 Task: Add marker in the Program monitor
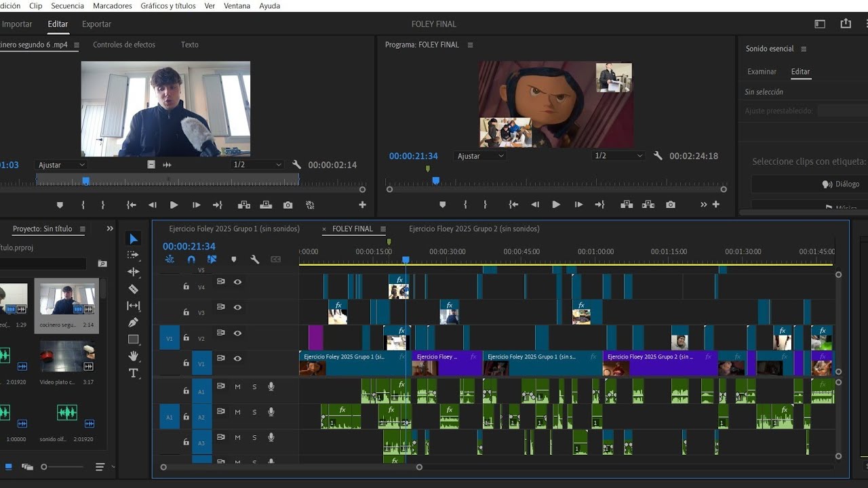(443, 205)
